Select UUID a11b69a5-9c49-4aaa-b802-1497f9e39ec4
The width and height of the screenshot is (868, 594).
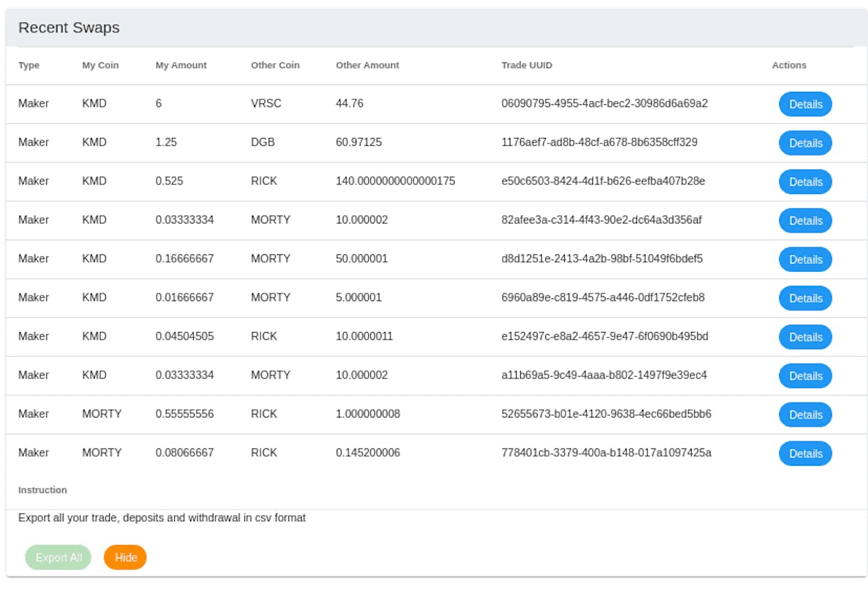(x=604, y=375)
